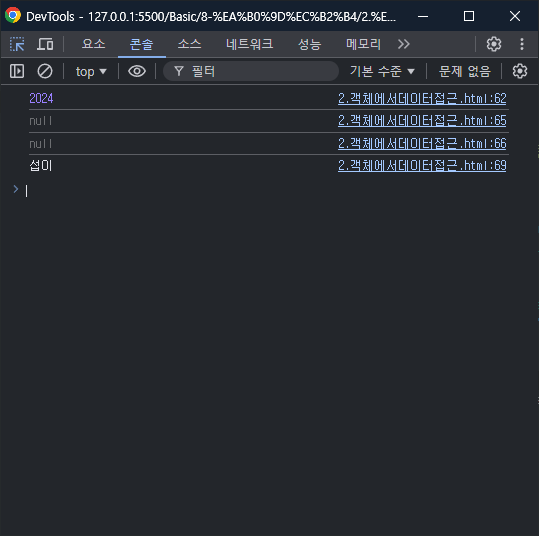539x536 pixels.
Task: Open source link ending html:66
Action: pos(422,143)
